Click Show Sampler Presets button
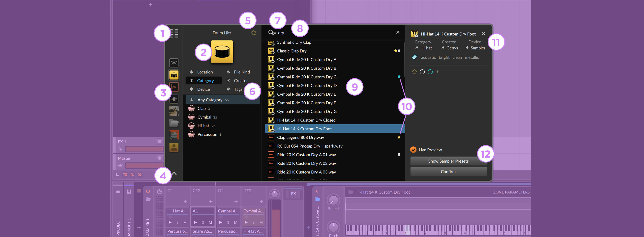This screenshot has width=644, height=237. (x=449, y=160)
